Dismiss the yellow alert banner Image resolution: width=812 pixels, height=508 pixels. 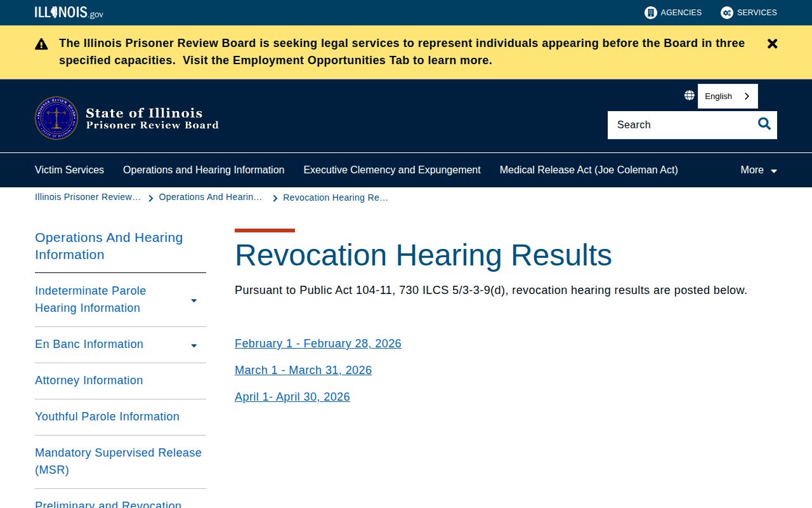[x=772, y=44]
